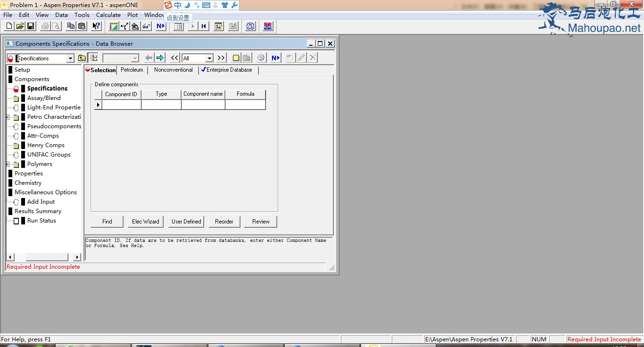This screenshot has width=644, height=347.
Task: Click the Open file folder icon
Action: point(20,26)
